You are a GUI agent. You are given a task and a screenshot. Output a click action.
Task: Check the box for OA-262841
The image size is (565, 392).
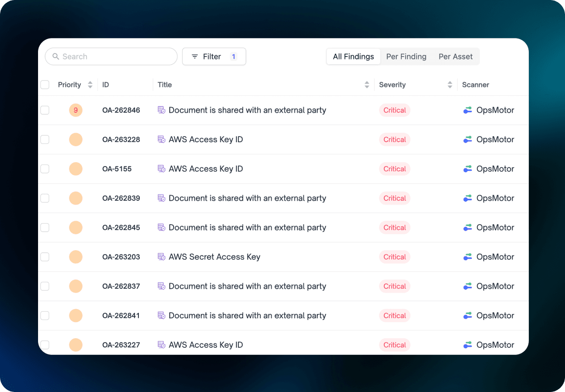(45, 315)
